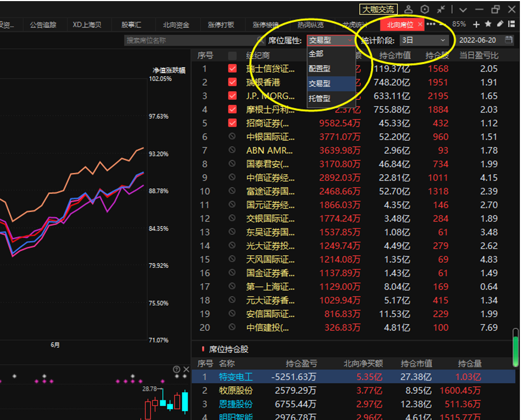This screenshot has width=521, height=420.
Task: Click the disabled circle icon for 中银国际证券 row
Action: (232, 137)
